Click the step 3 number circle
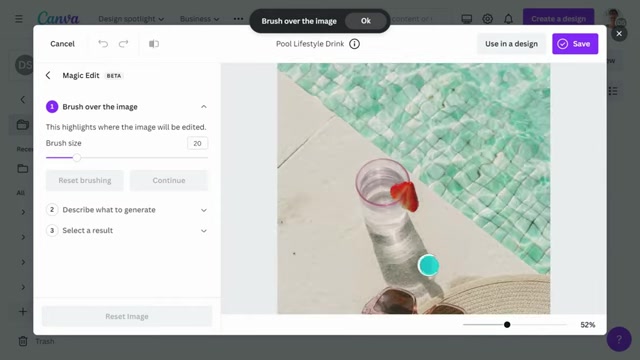The image size is (640, 360). tap(52, 230)
